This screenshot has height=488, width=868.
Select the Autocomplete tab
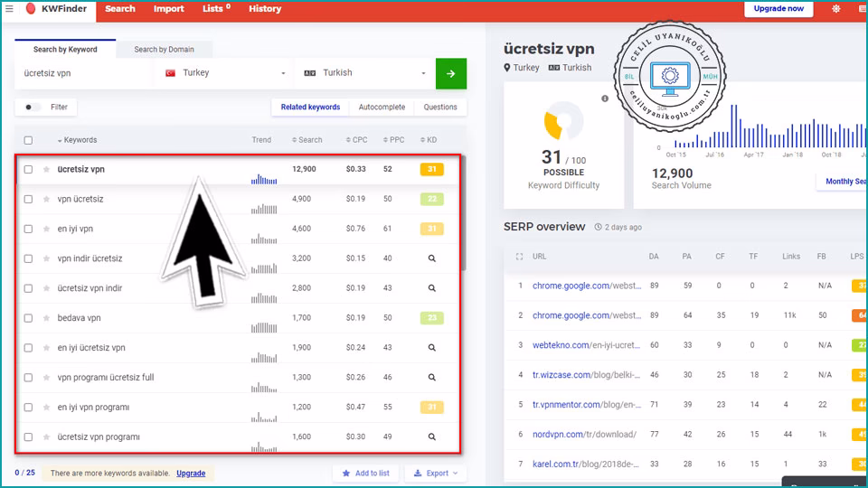click(382, 107)
